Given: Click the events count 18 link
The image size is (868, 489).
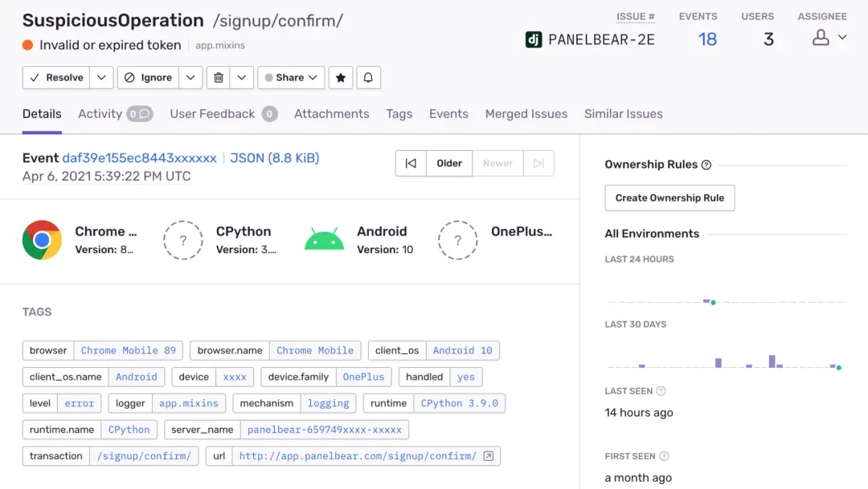Looking at the screenshot, I should pyautogui.click(x=707, y=39).
